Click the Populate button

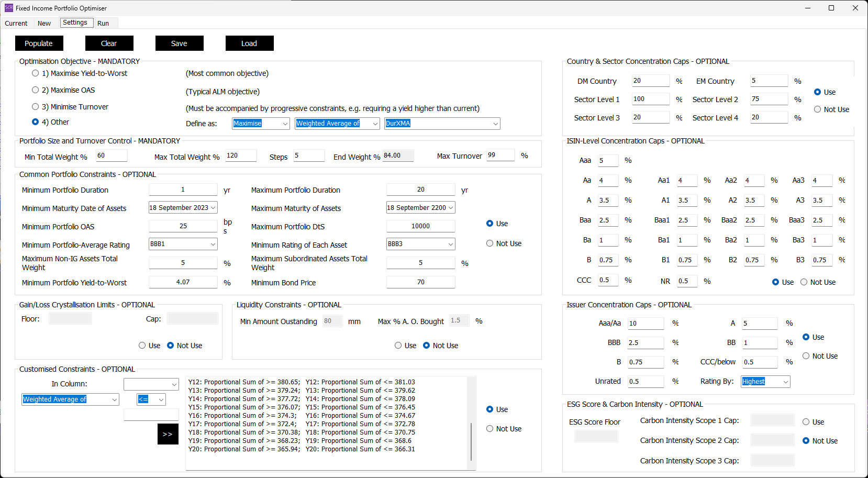pyautogui.click(x=39, y=43)
